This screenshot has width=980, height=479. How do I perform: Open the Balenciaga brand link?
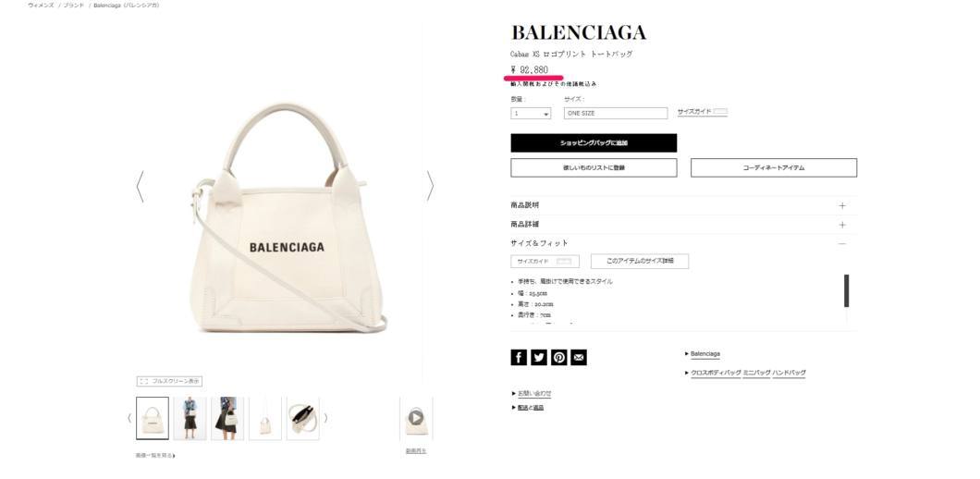pyautogui.click(x=705, y=354)
